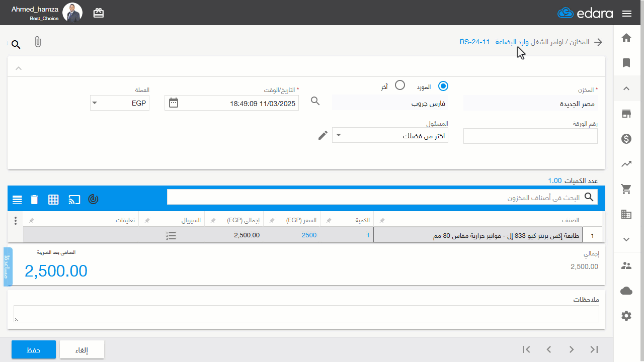Go back using the breadcrumb arrow
This screenshot has height=362, width=644.
click(x=598, y=42)
